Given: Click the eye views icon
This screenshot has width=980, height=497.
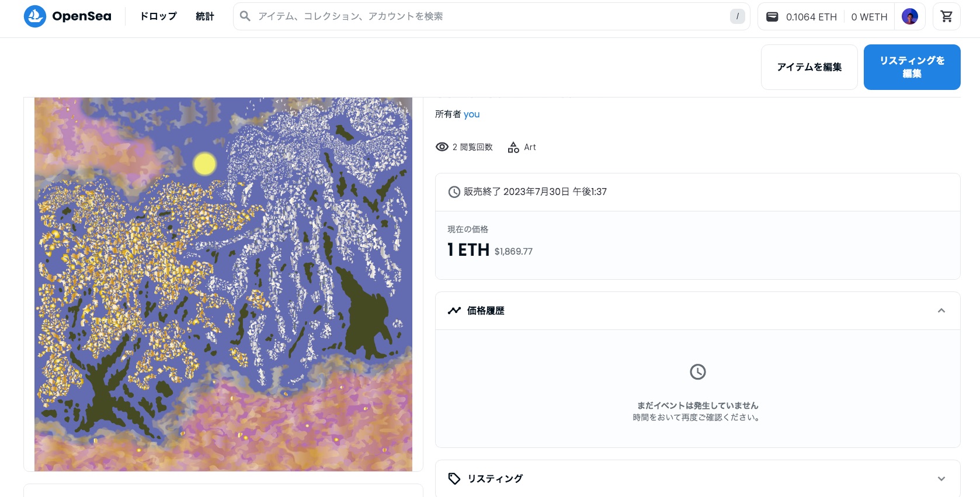Looking at the screenshot, I should [x=442, y=147].
